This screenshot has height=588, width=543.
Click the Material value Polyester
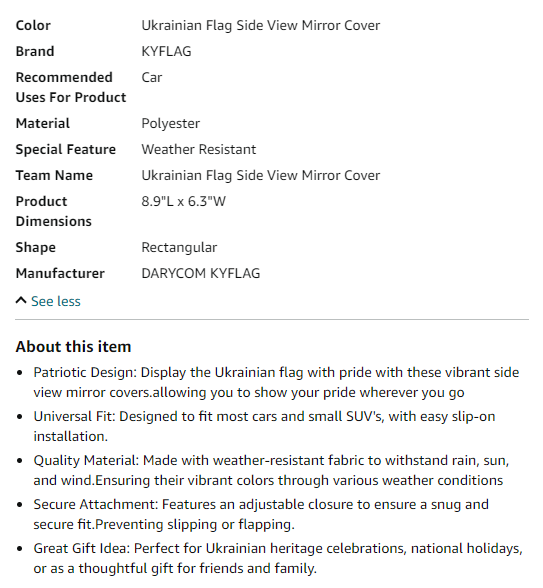[171, 123]
